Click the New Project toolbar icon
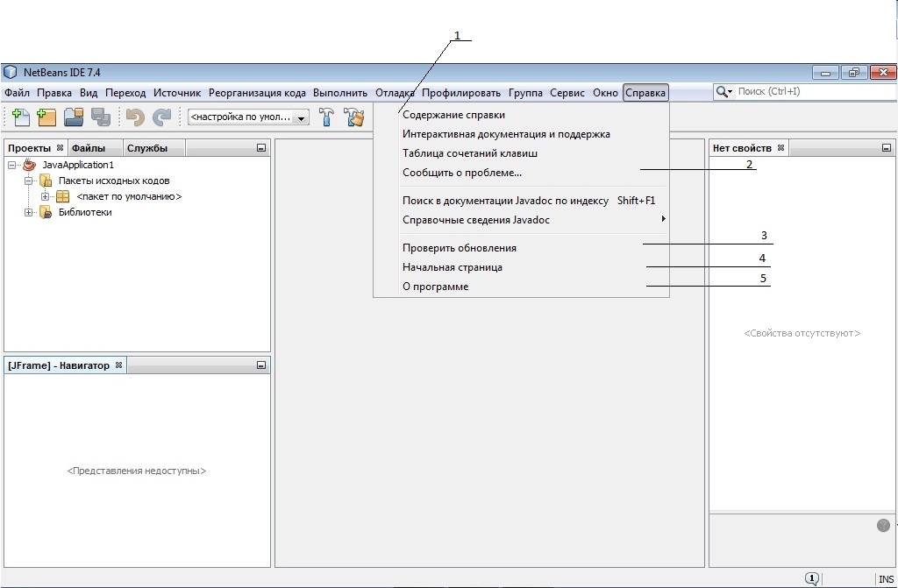This screenshot has width=898, height=588. 46,117
